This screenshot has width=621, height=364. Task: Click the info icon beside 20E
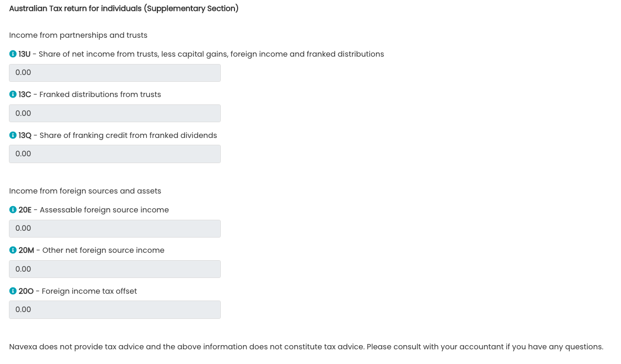click(x=13, y=210)
